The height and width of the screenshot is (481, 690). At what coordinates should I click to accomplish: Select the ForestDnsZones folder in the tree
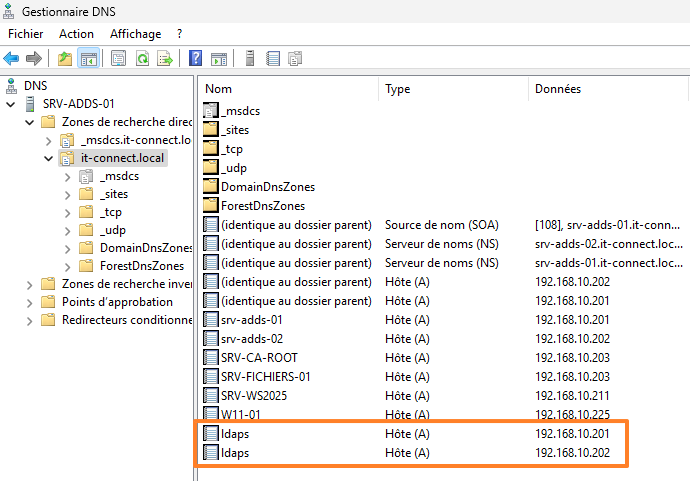click(141, 266)
